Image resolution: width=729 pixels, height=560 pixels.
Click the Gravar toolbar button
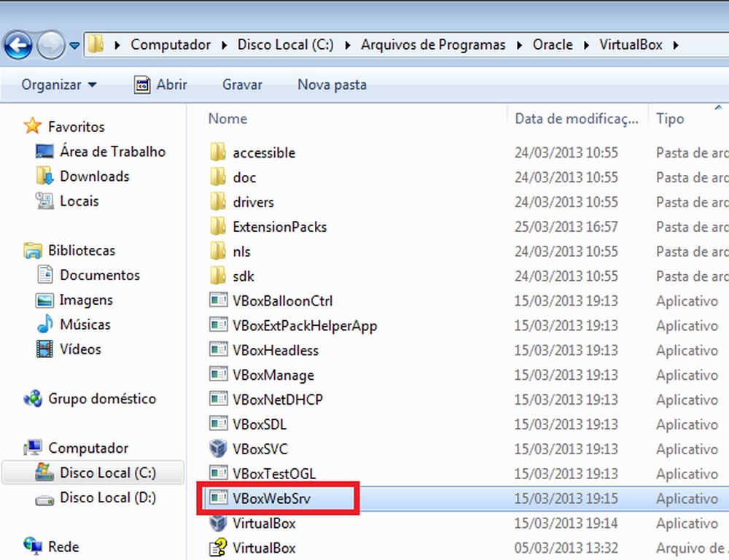point(242,85)
